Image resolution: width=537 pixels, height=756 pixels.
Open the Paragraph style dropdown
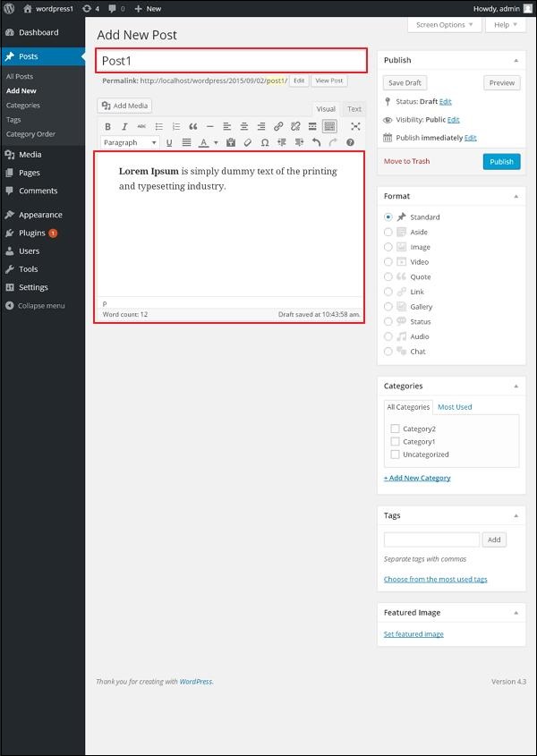pos(128,142)
